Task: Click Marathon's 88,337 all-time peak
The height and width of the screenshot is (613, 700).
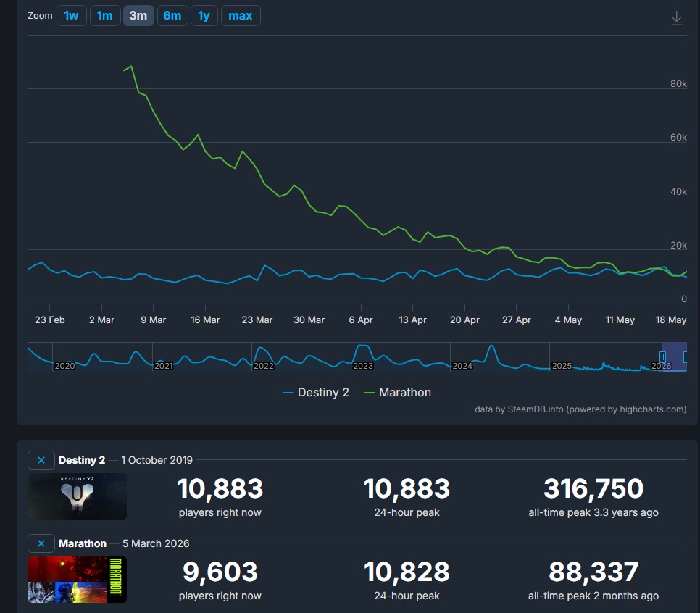Action: (x=593, y=572)
